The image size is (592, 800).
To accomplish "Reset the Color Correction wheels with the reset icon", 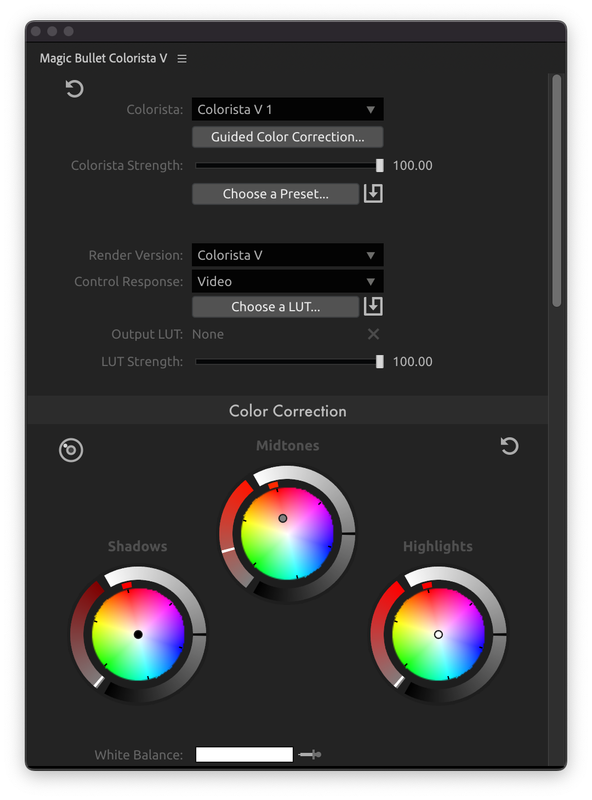I will (509, 446).
